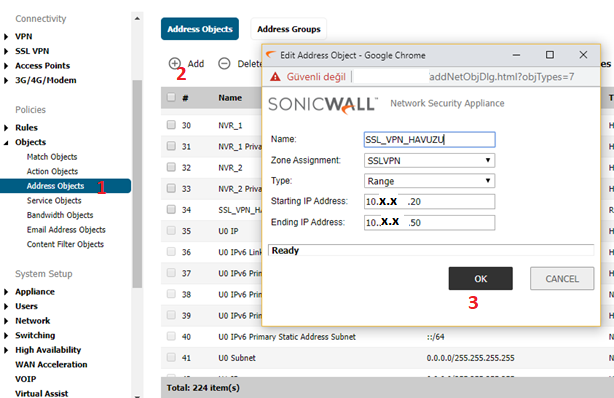The image size is (614, 398).
Task: Open the Type dropdown showing Range
Action: pos(430,181)
